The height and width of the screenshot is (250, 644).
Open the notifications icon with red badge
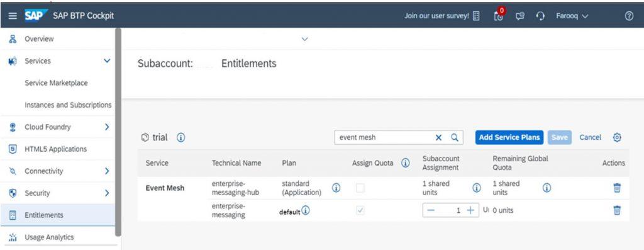(499, 15)
